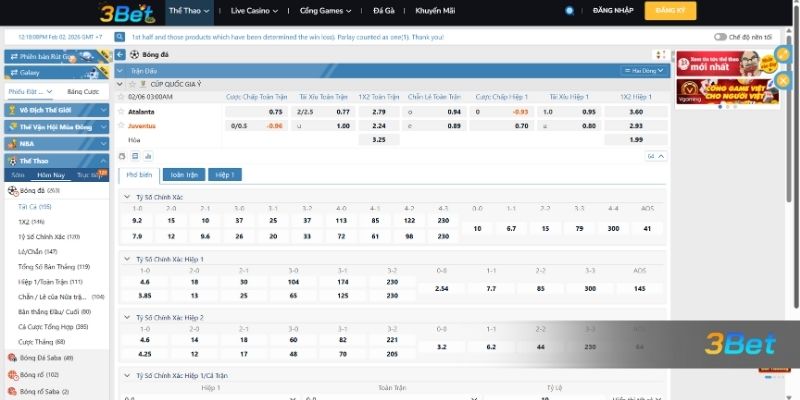Select draw Hòa odds 3.25
The width and height of the screenshot is (800, 400).
pyautogui.click(x=379, y=140)
